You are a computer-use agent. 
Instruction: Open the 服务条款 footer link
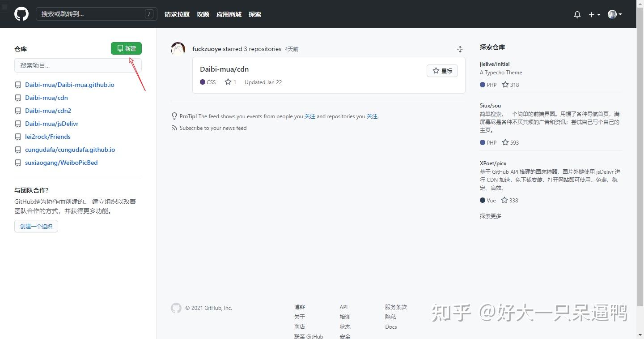(396, 307)
